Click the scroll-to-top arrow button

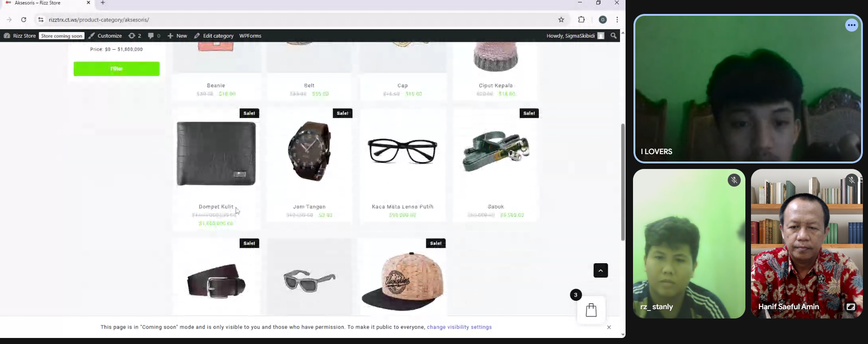600,271
